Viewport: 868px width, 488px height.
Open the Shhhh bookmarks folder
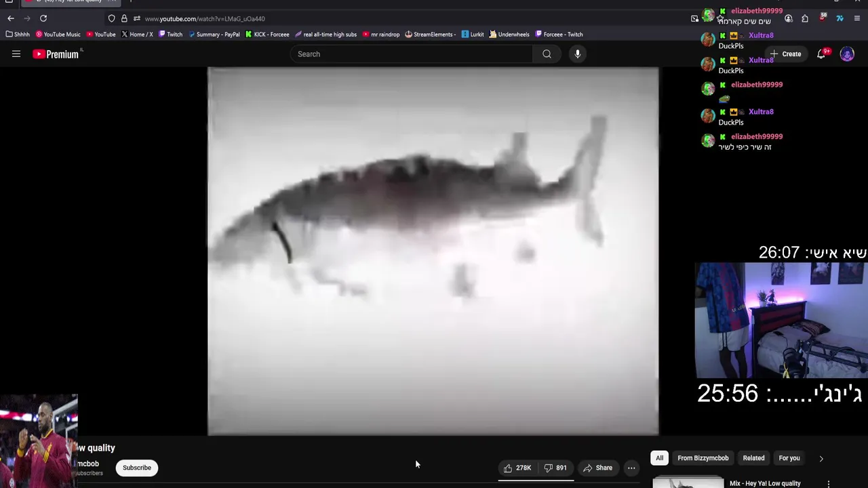coord(18,35)
